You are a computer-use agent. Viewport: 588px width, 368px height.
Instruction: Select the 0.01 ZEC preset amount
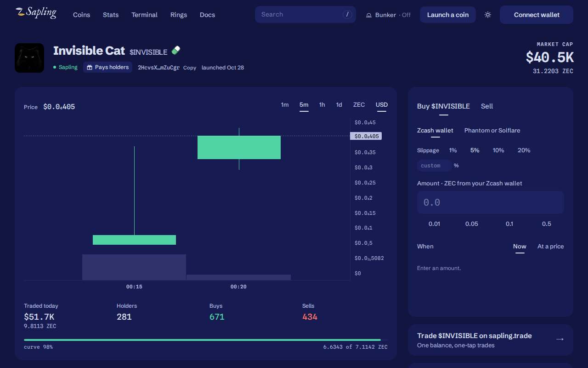[434, 224]
